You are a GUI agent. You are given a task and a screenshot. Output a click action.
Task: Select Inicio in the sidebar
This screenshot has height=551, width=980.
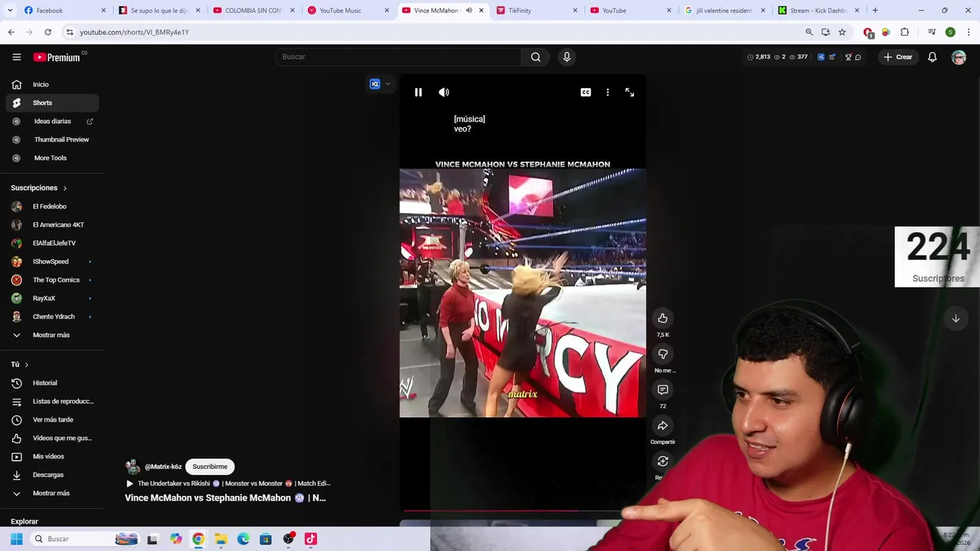[x=52, y=84]
